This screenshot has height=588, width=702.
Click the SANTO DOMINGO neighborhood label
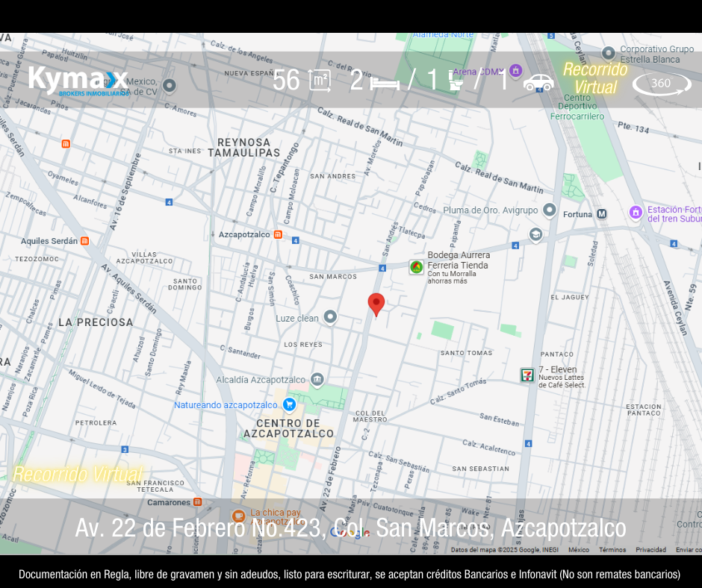pyautogui.click(x=185, y=284)
